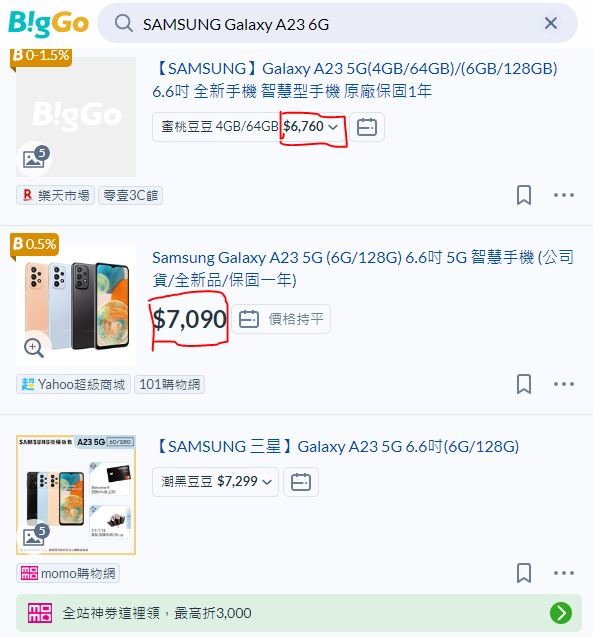Open price history calendar next to $7,299

point(301,482)
